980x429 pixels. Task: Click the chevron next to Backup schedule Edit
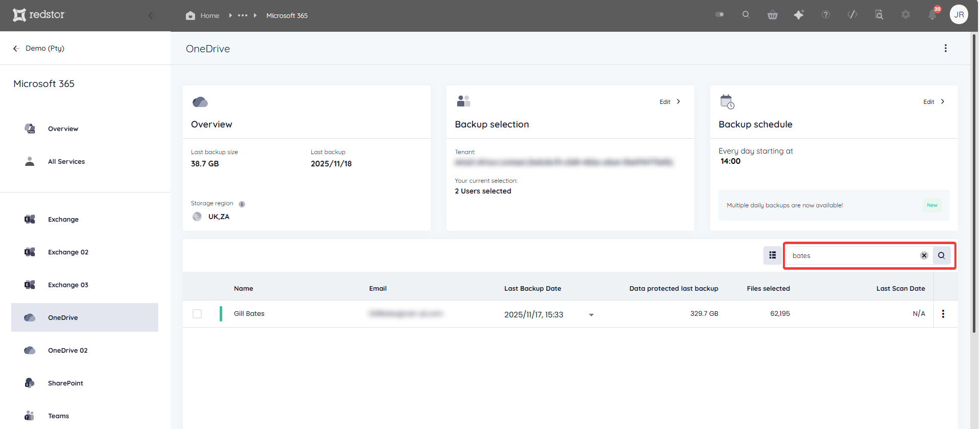tap(942, 101)
